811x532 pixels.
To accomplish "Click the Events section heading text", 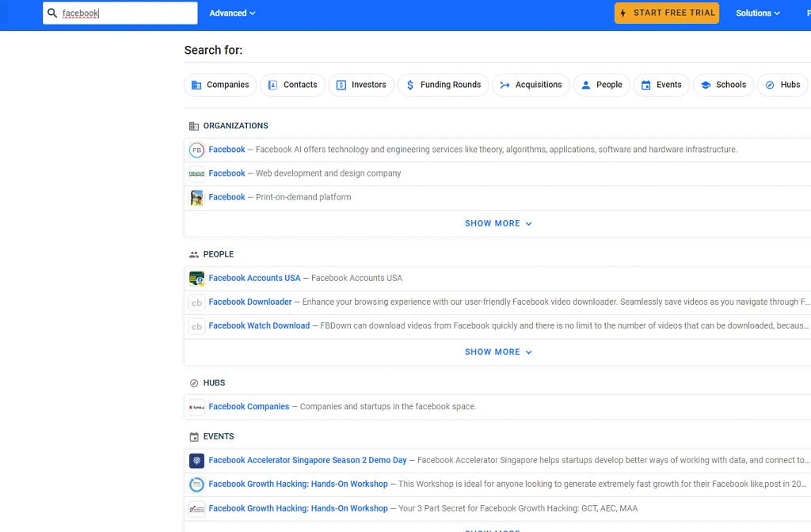I will tap(219, 436).
